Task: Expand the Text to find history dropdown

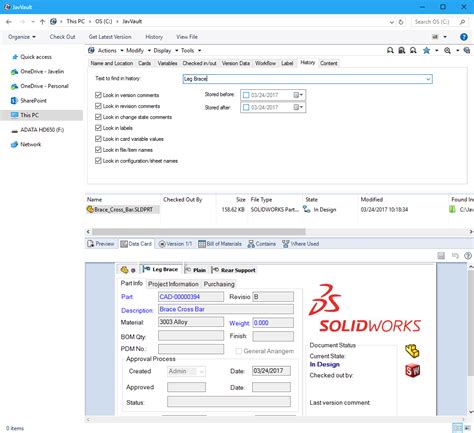Action: 428,79
